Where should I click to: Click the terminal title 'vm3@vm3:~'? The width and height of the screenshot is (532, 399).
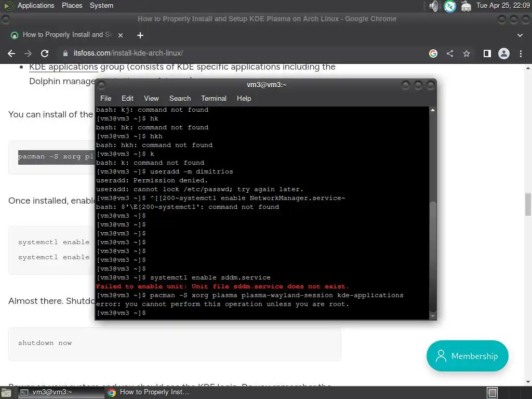tap(267, 85)
